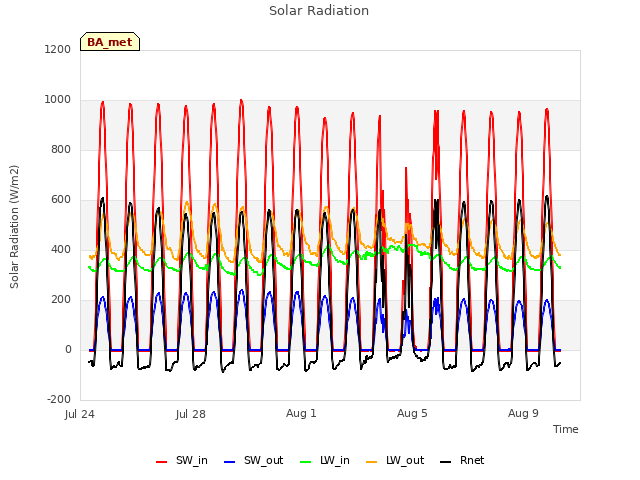Viewport: 640px width, 480px height.
Task: Toggle the SW_out legend entry
Action: 253,460
